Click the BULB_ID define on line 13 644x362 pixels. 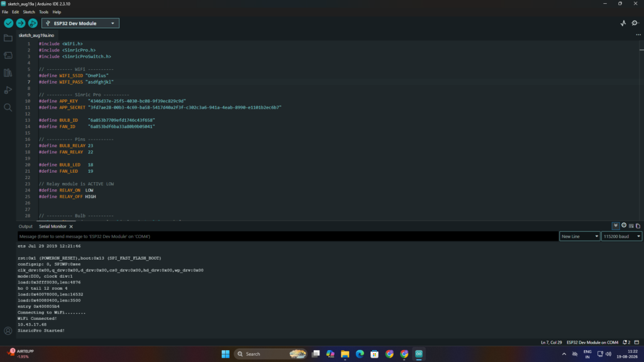click(97, 120)
